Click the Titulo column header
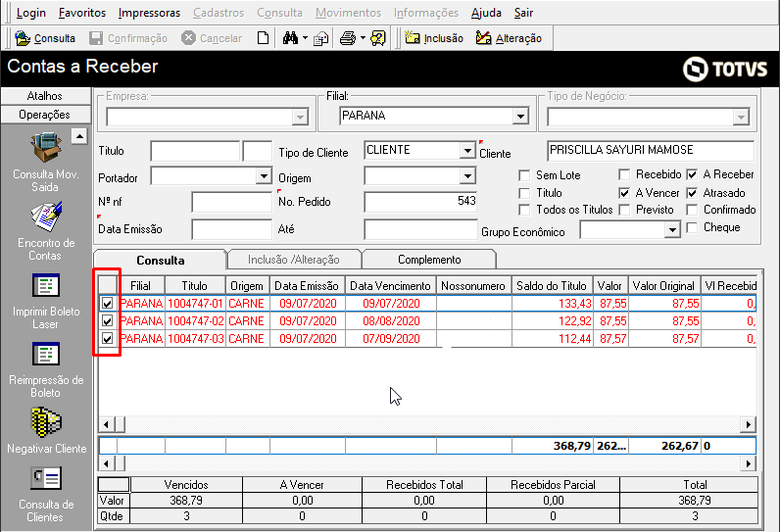 [194, 286]
